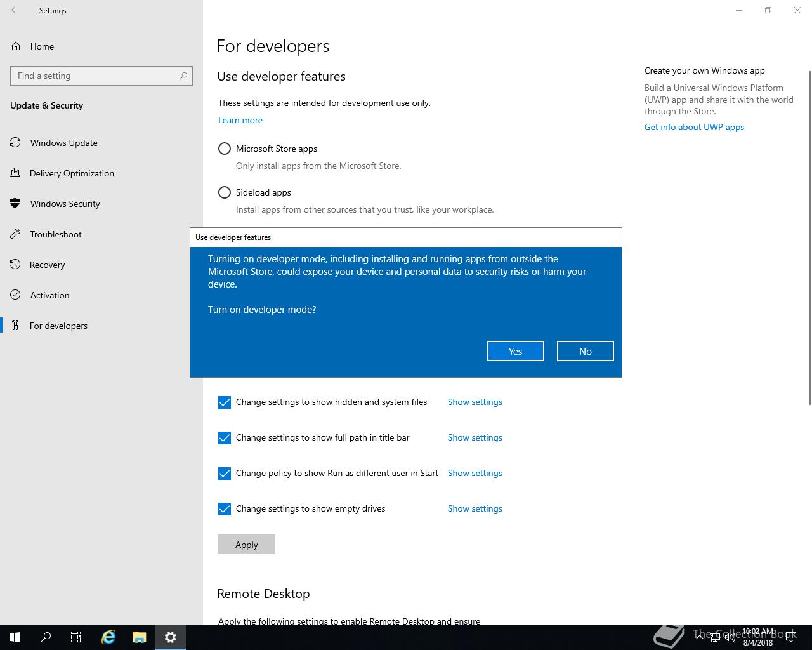Screen dimensions: 812x650
Task: Show settings for full path in title bar
Action: click(475, 437)
